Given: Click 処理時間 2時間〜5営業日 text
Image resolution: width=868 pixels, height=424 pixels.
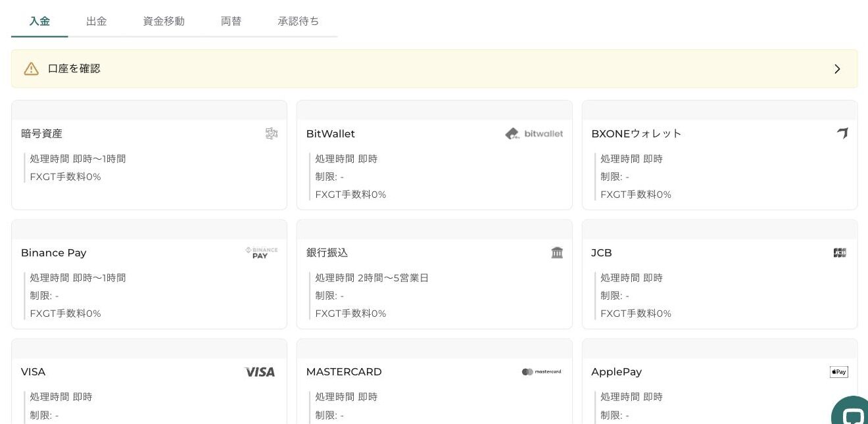Looking at the screenshot, I should [x=372, y=278].
